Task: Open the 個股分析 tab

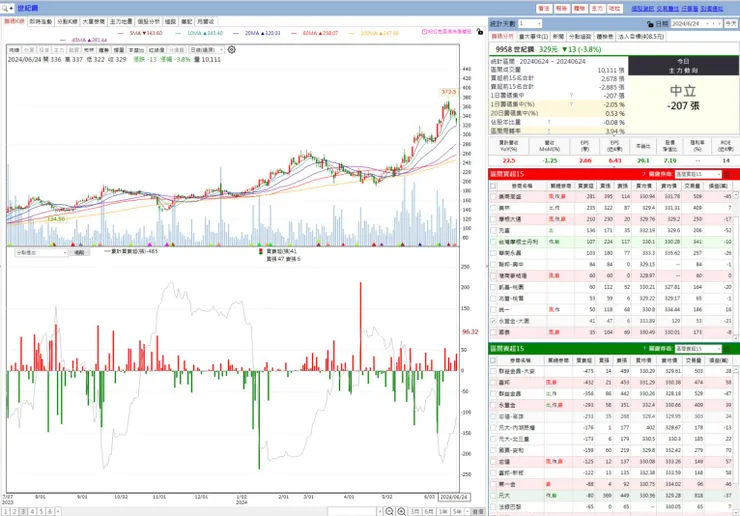Action: point(148,22)
